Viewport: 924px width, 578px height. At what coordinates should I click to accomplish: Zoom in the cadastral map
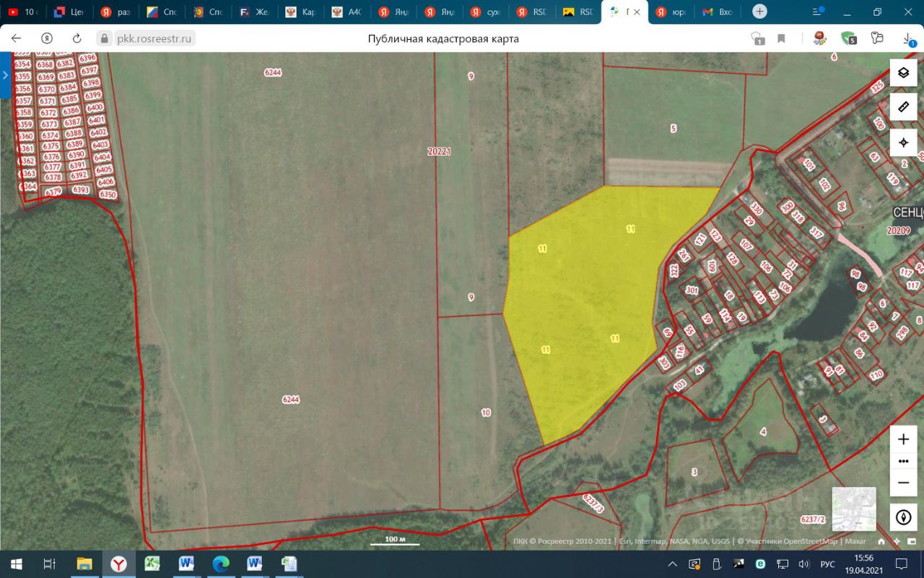(x=903, y=439)
